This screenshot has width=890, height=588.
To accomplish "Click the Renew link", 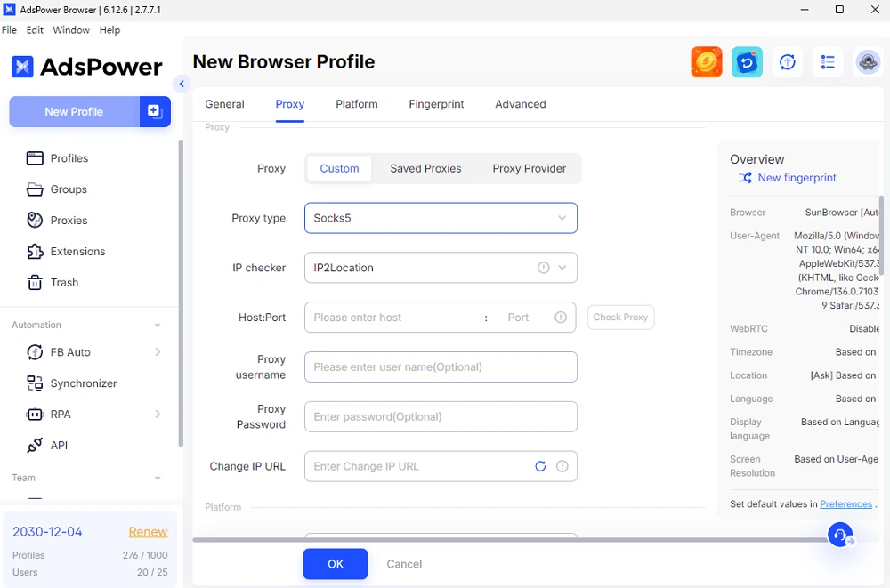I will (x=148, y=532).
